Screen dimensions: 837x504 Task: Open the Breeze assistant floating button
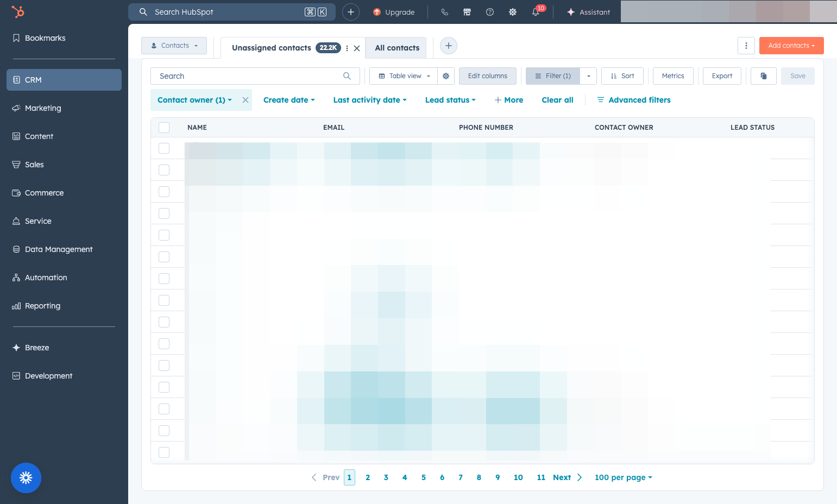pos(26,478)
